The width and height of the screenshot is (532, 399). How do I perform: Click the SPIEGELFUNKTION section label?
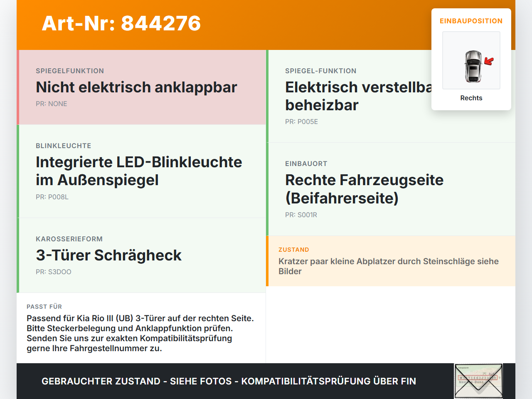coord(70,71)
